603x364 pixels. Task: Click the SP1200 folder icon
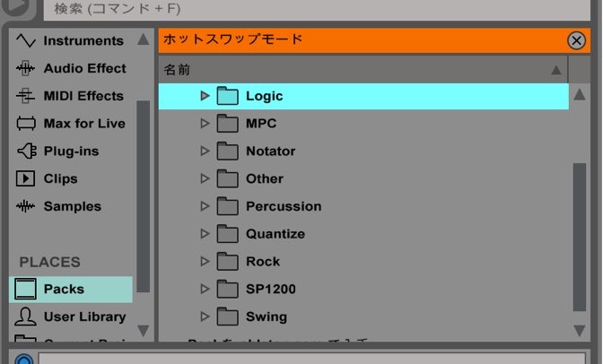pyautogui.click(x=227, y=289)
